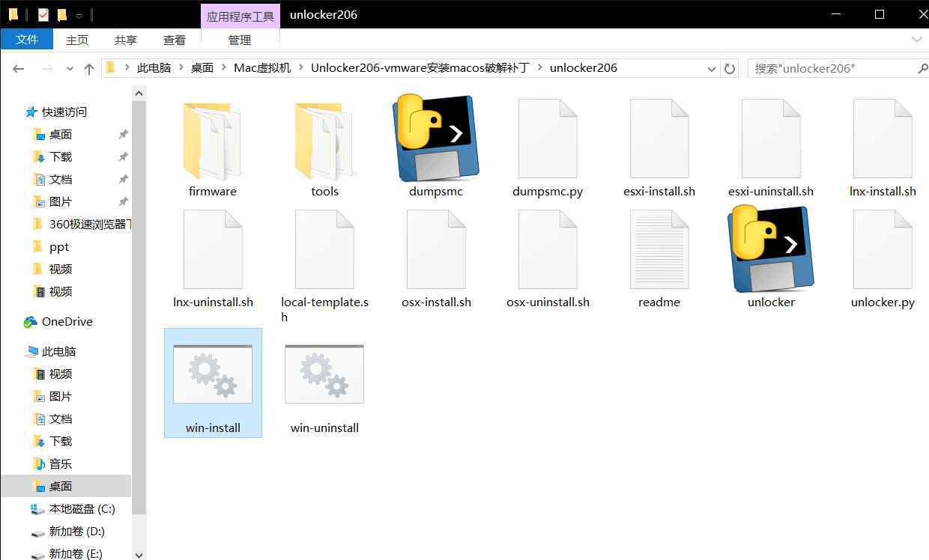Select the dumpsmc.py file
929x560 pixels.
pos(548,148)
